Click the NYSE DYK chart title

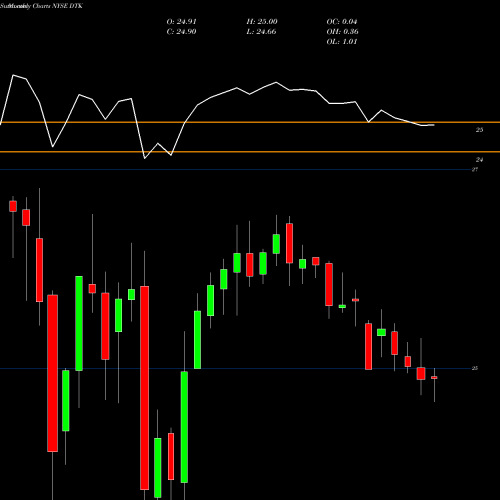point(41,6)
